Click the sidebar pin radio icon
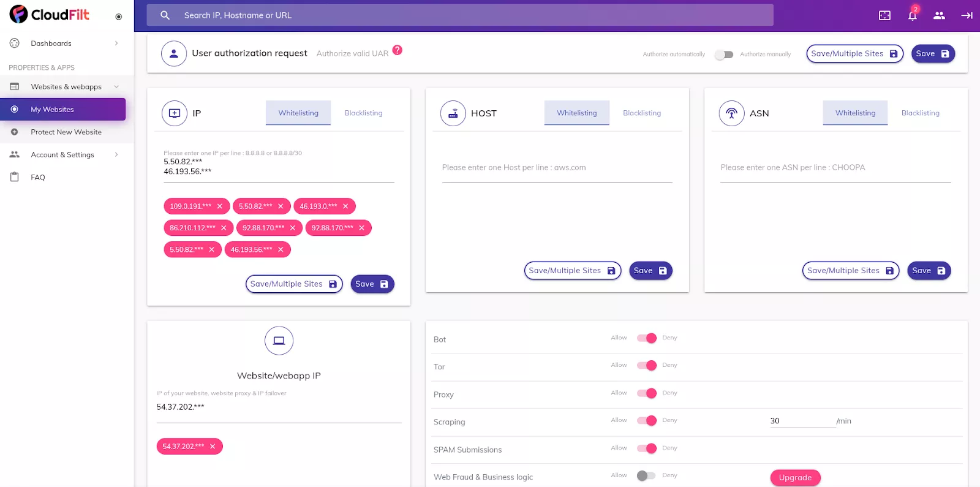 tap(119, 17)
